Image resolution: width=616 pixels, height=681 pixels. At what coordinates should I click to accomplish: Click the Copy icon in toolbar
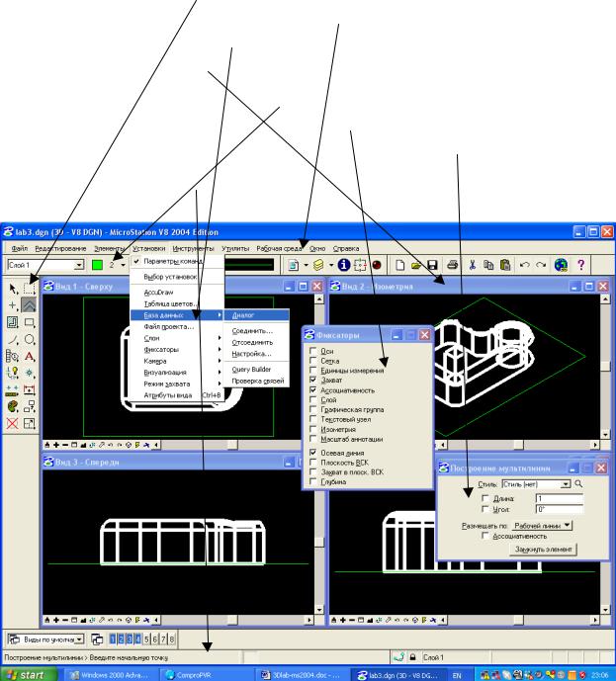tap(488, 265)
